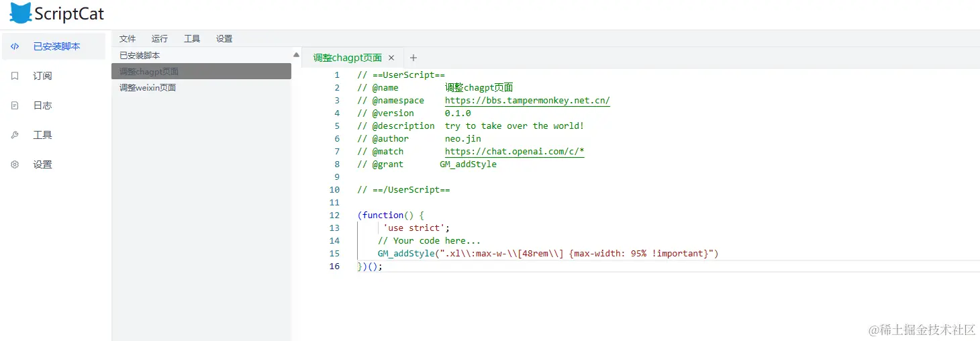Click line number 1 in the gutter
Screen dimensions: 980x341
coord(337,75)
